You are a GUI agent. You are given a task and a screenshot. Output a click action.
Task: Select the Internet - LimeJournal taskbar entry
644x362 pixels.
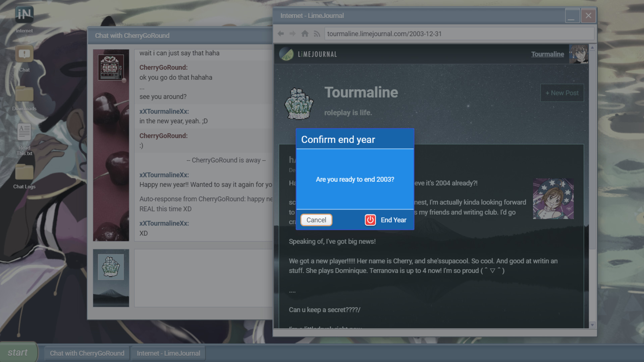(168, 353)
